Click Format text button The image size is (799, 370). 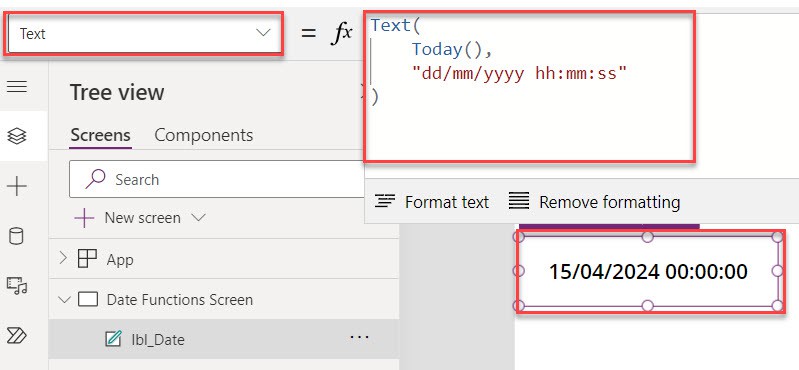[432, 202]
